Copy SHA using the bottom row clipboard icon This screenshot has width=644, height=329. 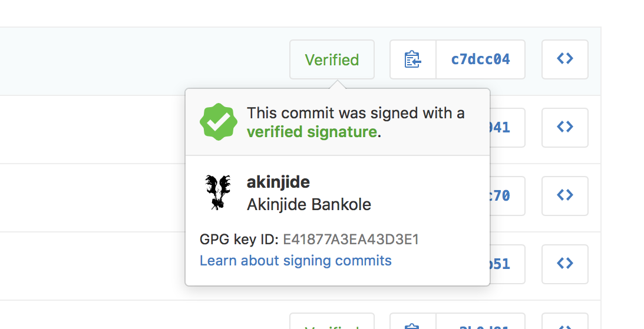[413, 321]
